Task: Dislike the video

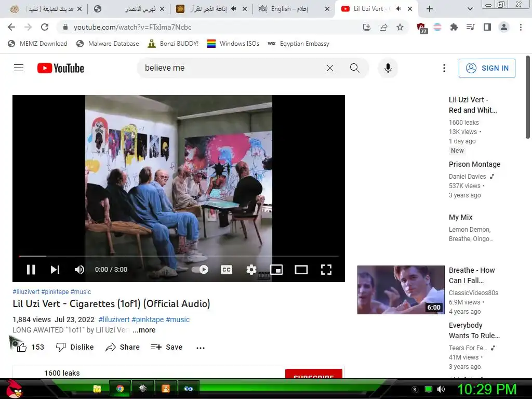Action: (75, 347)
